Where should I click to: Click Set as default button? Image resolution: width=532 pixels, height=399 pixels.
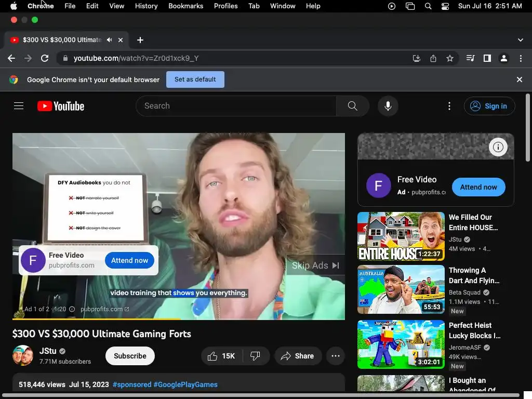click(x=195, y=79)
